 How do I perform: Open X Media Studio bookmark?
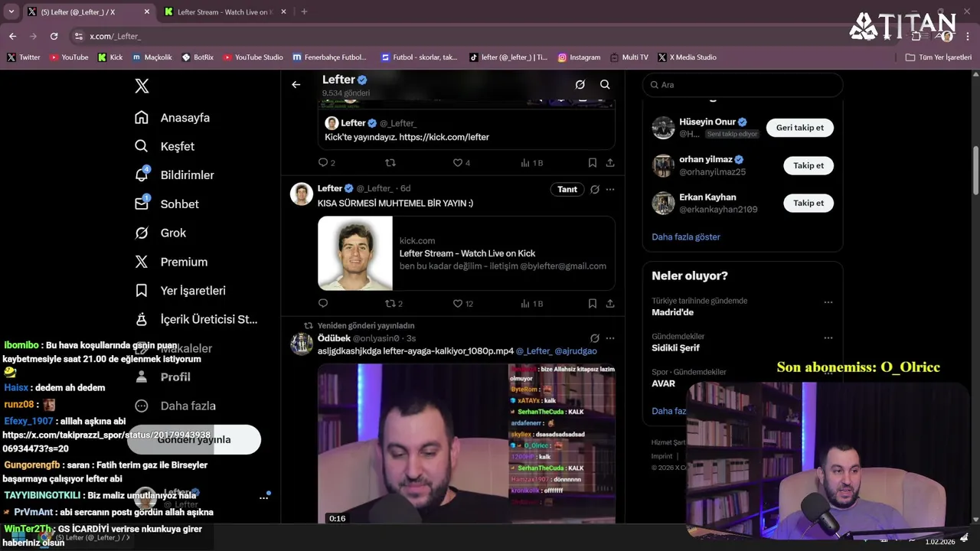coord(688,57)
